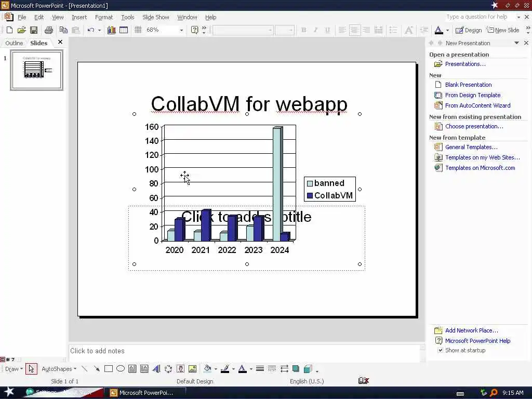The width and height of the screenshot is (532, 399).
Task: Insert a Text Box from Drawing toolbar
Action: point(132,369)
